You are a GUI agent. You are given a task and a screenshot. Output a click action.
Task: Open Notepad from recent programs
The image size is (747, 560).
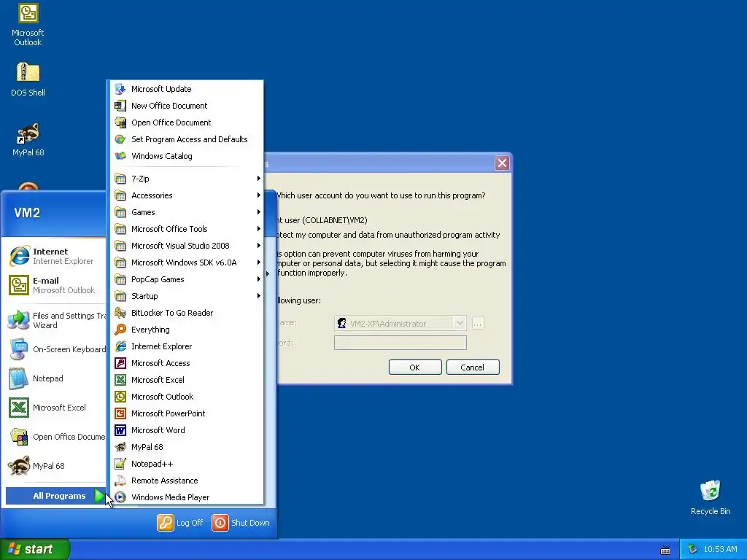pyautogui.click(x=56, y=378)
